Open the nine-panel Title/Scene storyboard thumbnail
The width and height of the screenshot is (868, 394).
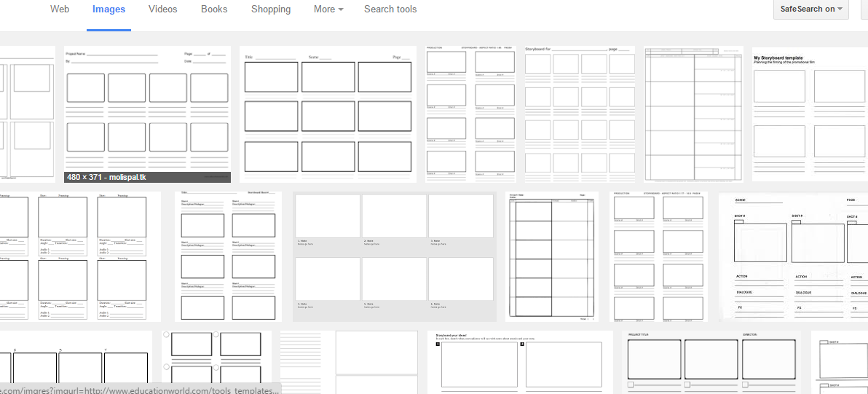328,114
